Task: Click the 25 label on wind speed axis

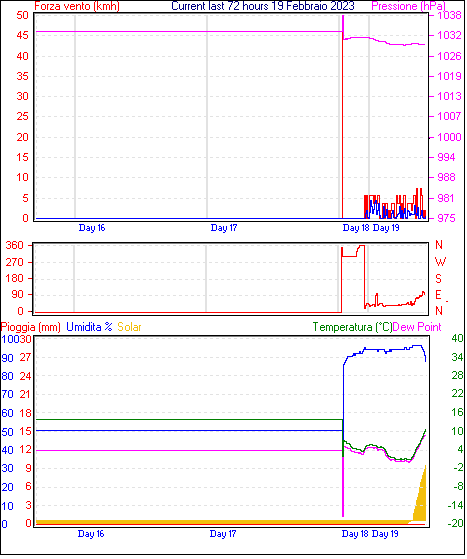Action: tap(22, 116)
